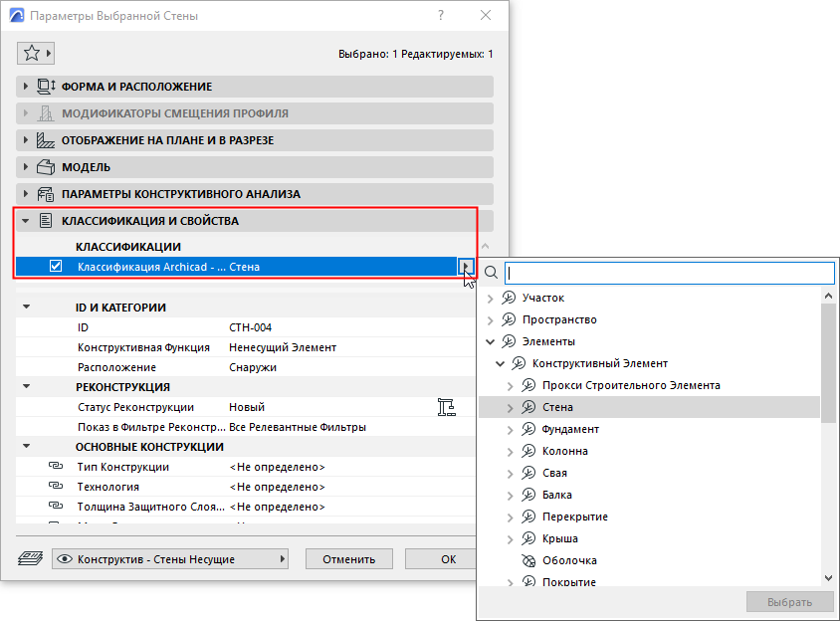Click the Выбрать button in popup
The height and width of the screenshot is (621, 840).
tap(789, 602)
